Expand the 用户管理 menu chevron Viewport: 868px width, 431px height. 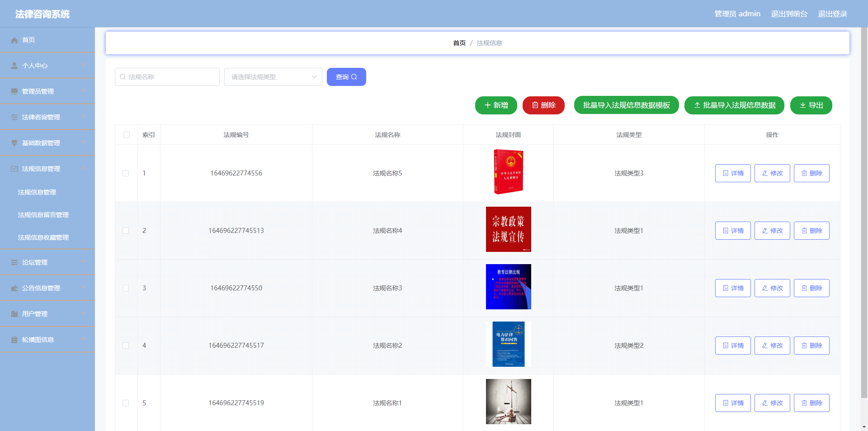click(x=83, y=313)
